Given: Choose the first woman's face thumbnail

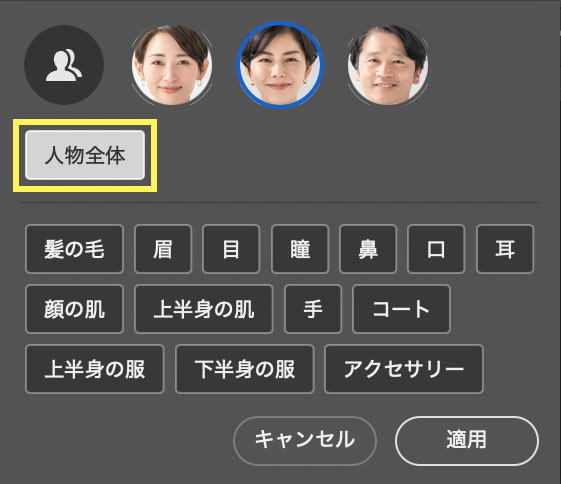Looking at the screenshot, I should point(172,65).
